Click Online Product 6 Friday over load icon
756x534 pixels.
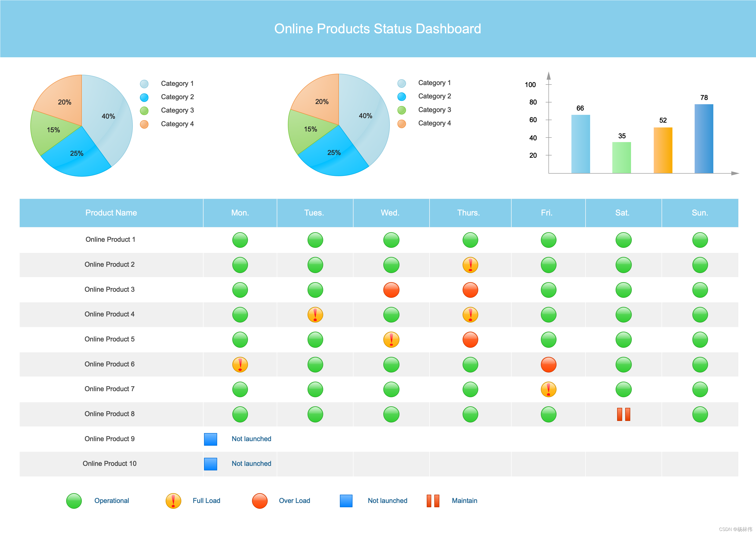[x=548, y=365]
